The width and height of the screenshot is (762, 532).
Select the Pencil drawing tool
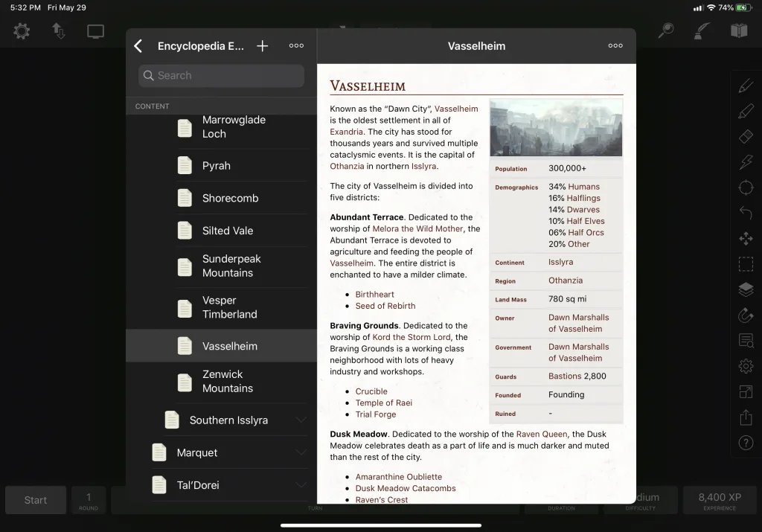click(x=746, y=86)
